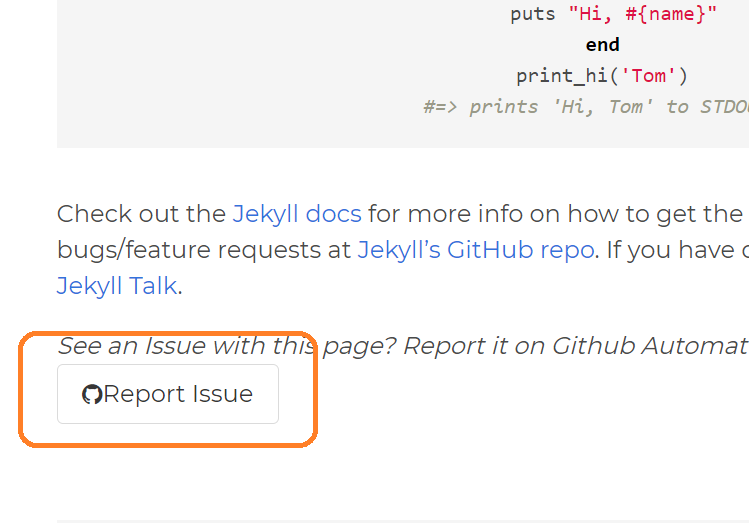Click the horizontal divider line at page bottom
Screen dimensions: 749x532
pyautogui.click(x=400, y=521)
